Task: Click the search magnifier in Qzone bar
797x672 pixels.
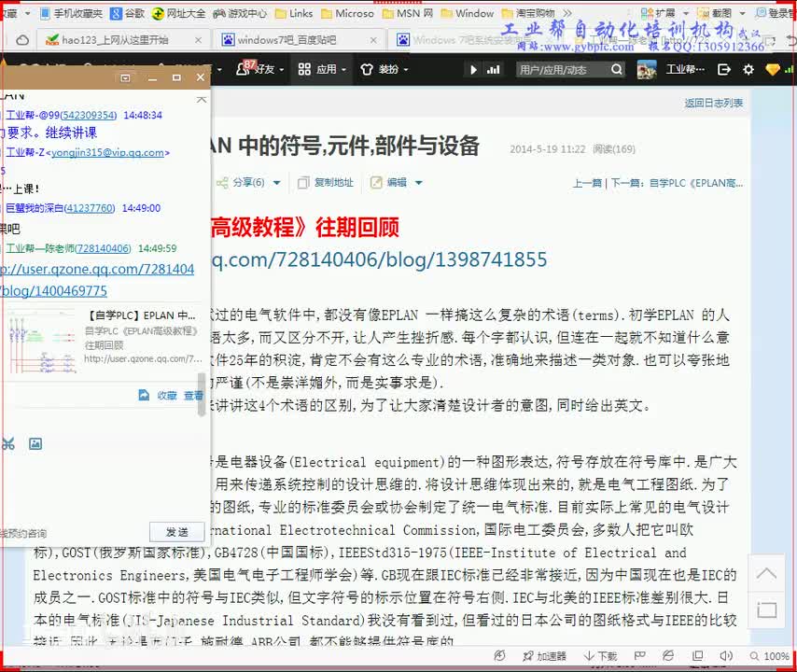Action: click(616, 69)
